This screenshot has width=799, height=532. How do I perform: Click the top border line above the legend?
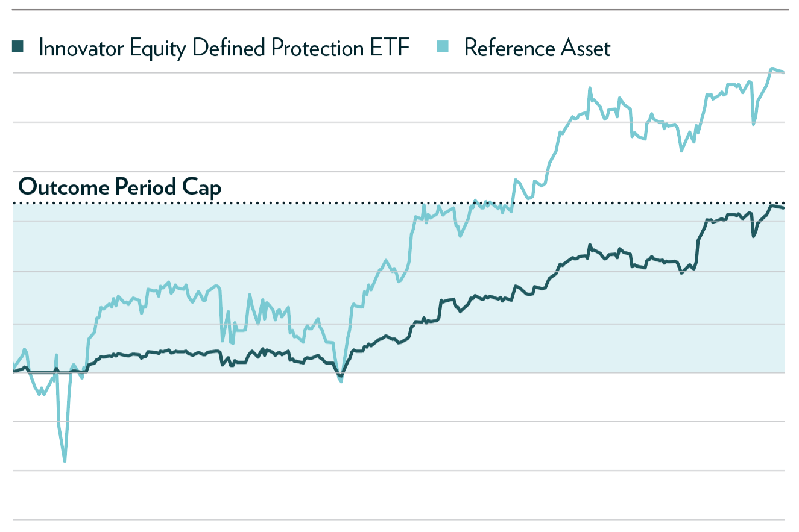[x=398, y=10]
